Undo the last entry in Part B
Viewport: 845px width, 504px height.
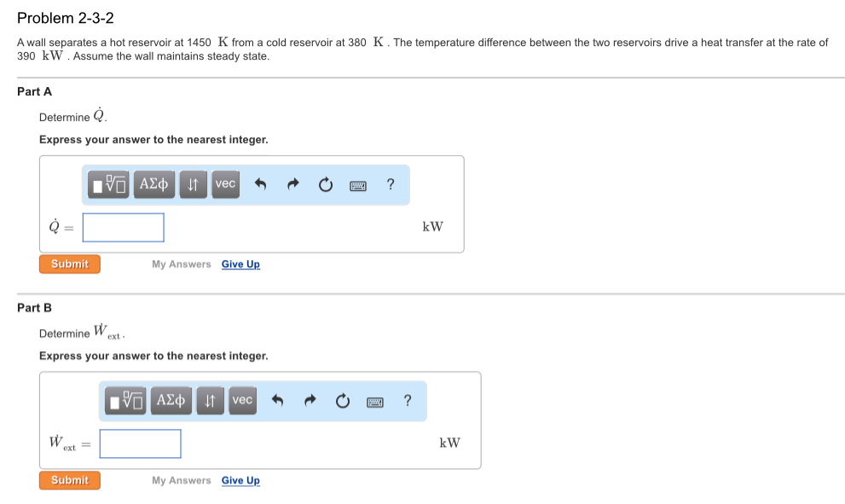click(x=278, y=401)
